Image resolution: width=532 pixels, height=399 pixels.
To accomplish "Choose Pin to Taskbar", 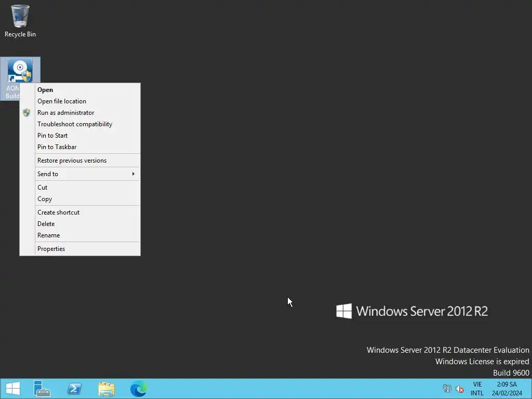I will point(80,147).
